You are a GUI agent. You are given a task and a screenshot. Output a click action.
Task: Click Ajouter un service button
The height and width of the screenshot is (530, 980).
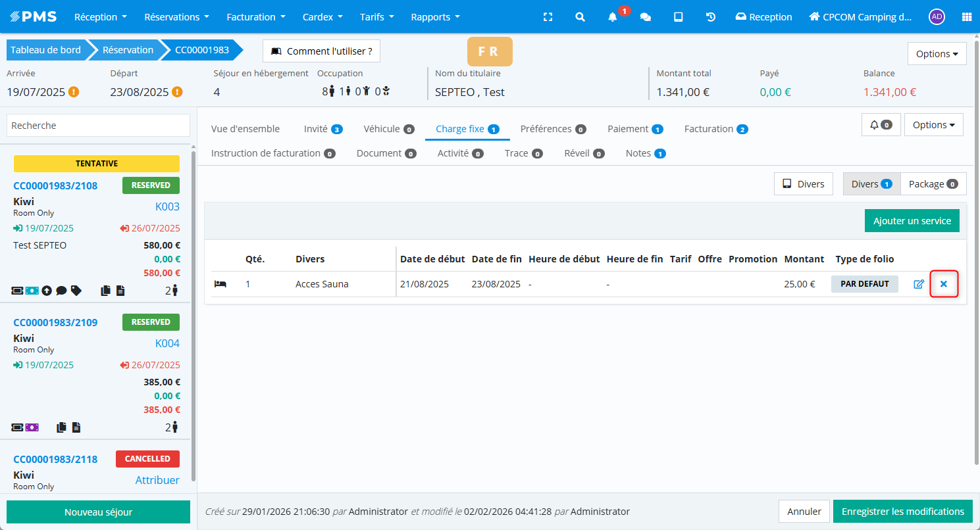pyautogui.click(x=912, y=221)
